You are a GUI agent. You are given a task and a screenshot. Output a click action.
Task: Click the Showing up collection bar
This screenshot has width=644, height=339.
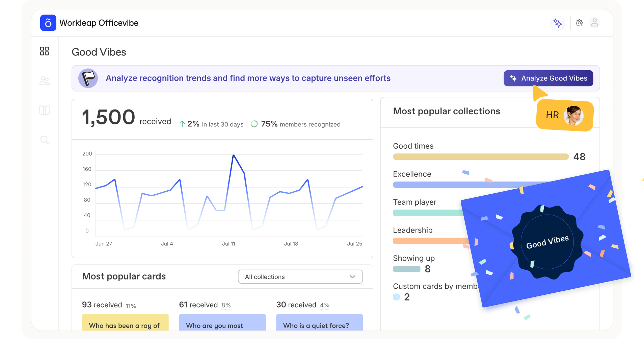[406, 269]
